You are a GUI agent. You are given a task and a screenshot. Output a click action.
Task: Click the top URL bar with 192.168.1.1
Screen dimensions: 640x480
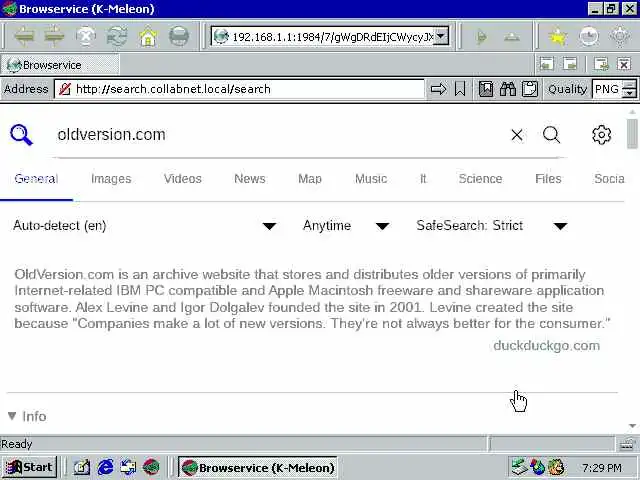pos(330,37)
